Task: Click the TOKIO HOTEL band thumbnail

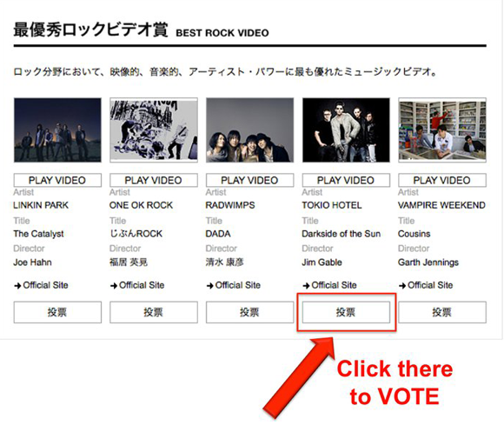Action: [346, 130]
